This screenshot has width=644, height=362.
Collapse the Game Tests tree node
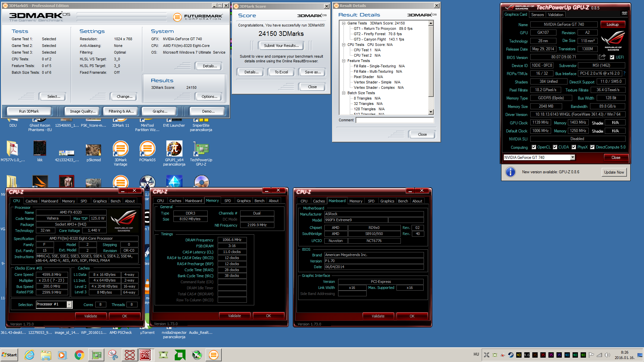point(344,23)
